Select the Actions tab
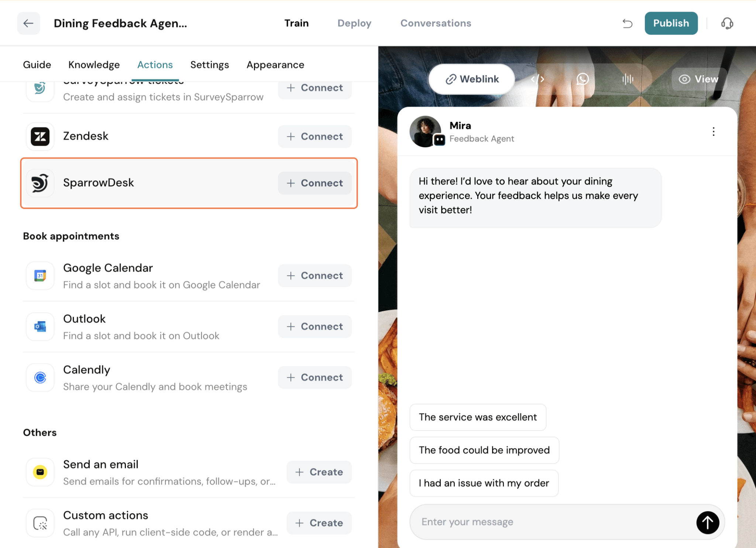Viewport: 756px width, 548px height. (x=155, y=65)
